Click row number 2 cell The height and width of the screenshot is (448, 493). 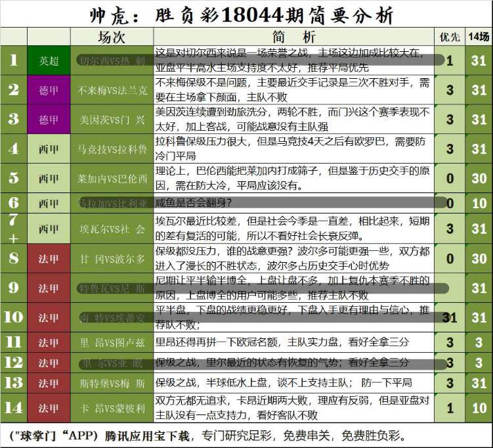pos(14,90)
